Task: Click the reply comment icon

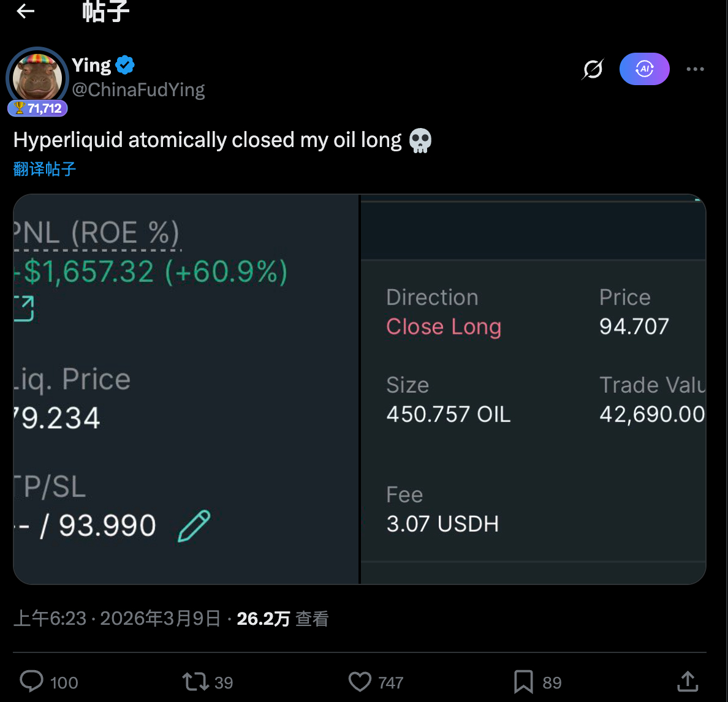Action: click(32, 681)
